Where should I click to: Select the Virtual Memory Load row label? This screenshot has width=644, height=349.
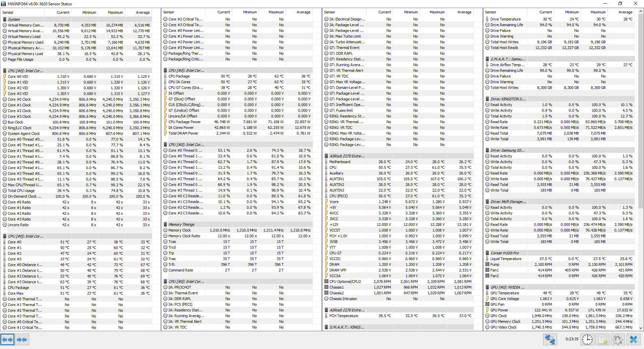click(24, 37)
